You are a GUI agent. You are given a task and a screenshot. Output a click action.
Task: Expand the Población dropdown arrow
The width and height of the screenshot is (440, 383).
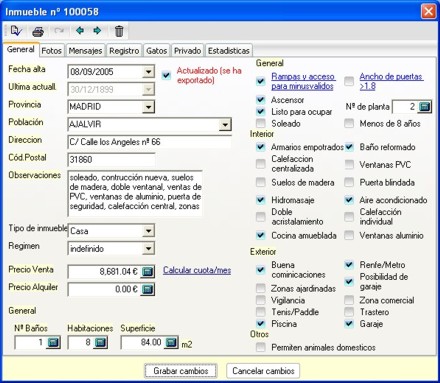pos(225,125)
